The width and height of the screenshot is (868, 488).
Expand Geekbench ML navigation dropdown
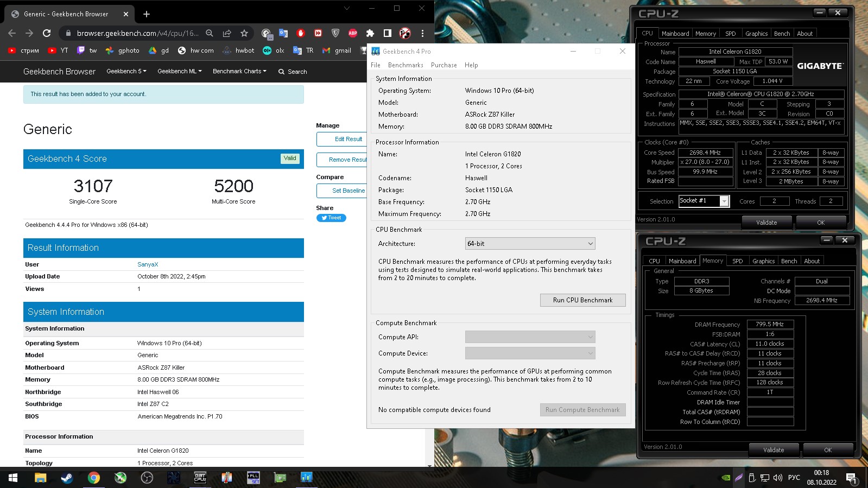click(180, 71)
